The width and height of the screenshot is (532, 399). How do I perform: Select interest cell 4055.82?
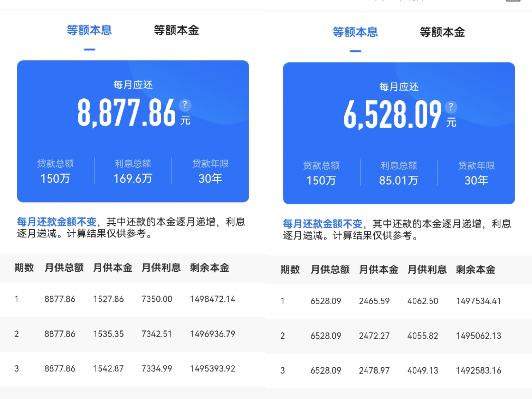coord(423,336)
